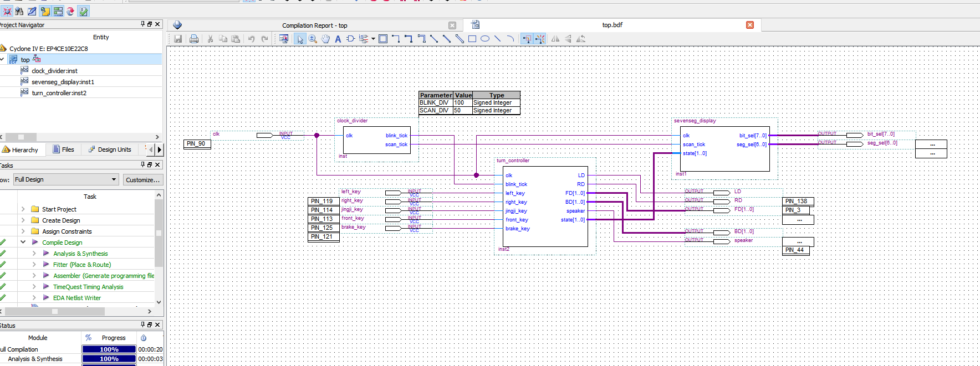The image size is (980, 366).
Task: Open the Pin tool dropdown arrow
Action: coord(373,39)
